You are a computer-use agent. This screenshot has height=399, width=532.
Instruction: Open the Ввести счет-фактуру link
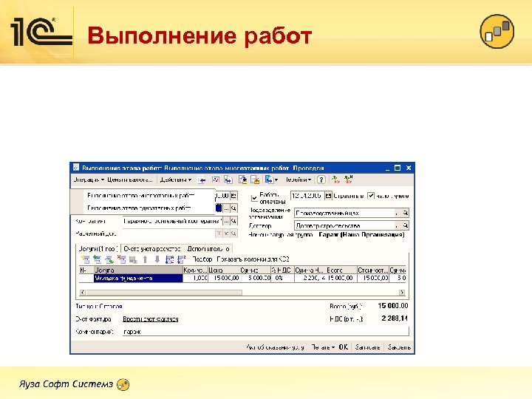(150, 319)
